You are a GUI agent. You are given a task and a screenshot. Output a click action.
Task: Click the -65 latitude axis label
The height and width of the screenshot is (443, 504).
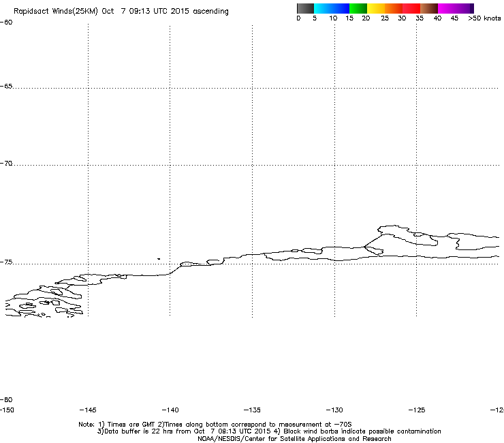coord(6,87)
